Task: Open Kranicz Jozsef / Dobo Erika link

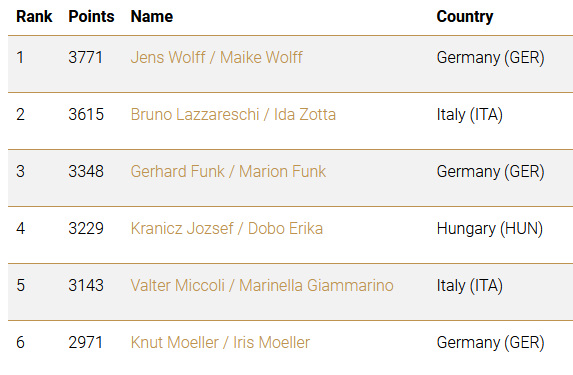Action: [227, 228]
